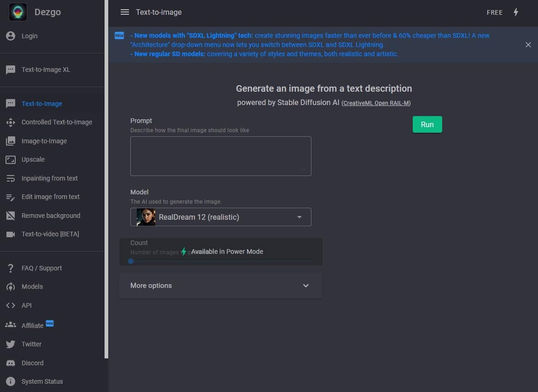Click the FAQ question mark icon
Image resolution: width=538 pixels, height=392 pixels.
click(11, 268)
